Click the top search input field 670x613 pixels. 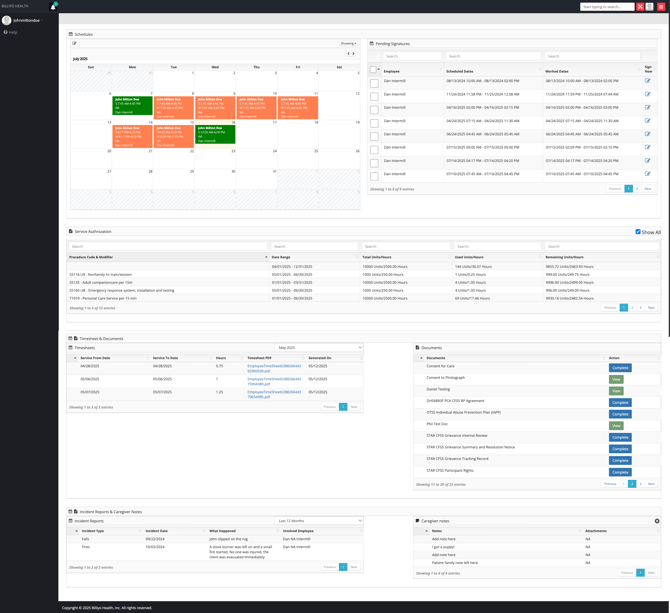[x=606, y=7]
